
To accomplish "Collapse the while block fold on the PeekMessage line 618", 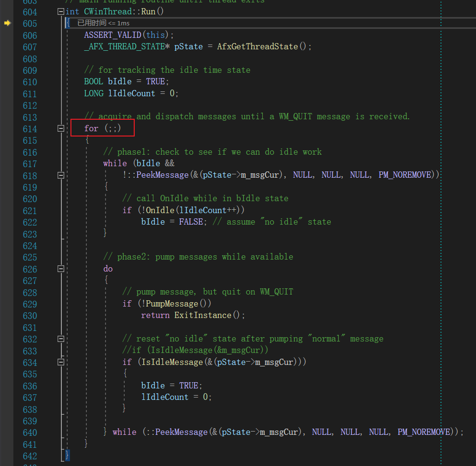I will tap(61, 175).
